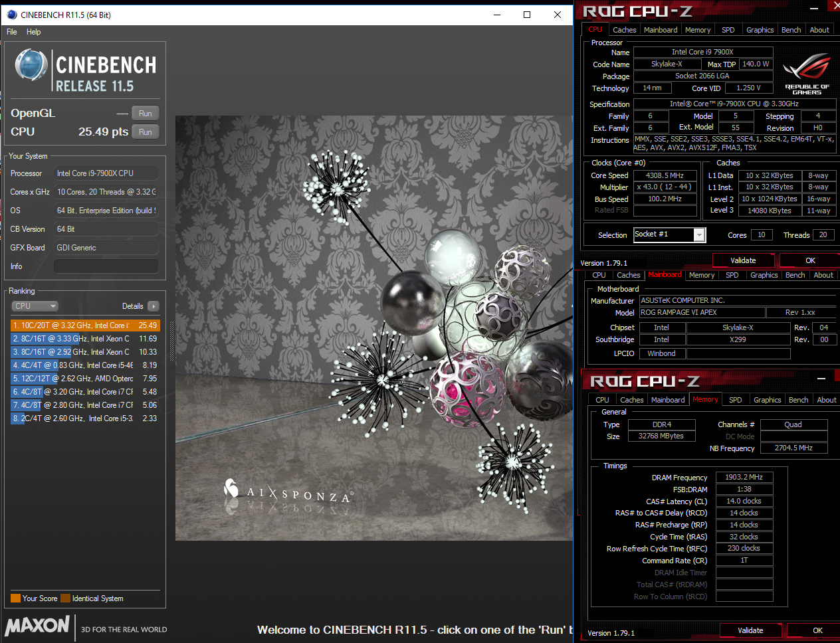Open Mainboard tab in bottom CPU-Z window
The height and width of the screenshot is (643, 840).
point(668,400)
